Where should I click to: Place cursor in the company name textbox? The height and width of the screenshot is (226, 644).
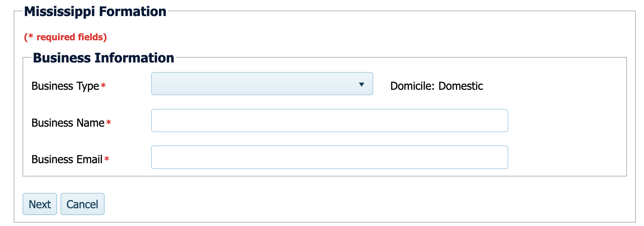[330, 121]
